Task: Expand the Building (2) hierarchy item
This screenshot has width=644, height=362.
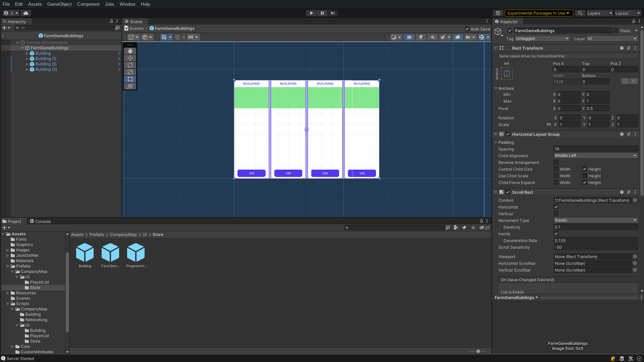Action: click(27, 64)
